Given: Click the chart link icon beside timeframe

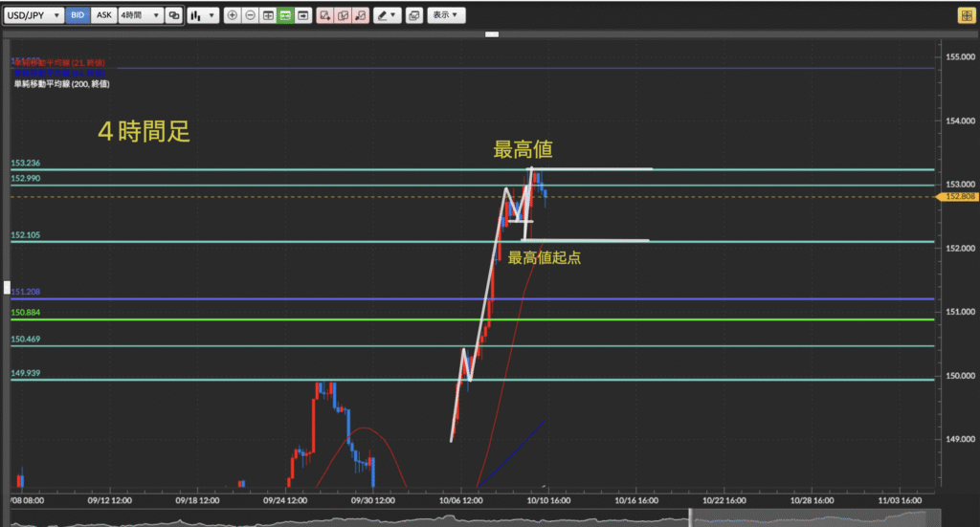Looking at the screenshot, I should point(173,15).
